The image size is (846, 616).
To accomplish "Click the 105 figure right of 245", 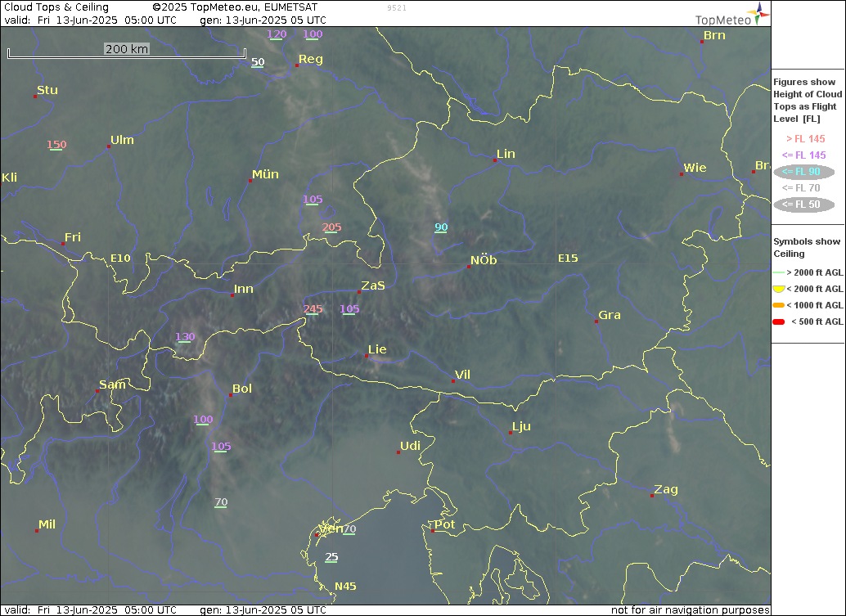I will coord(349,309).
